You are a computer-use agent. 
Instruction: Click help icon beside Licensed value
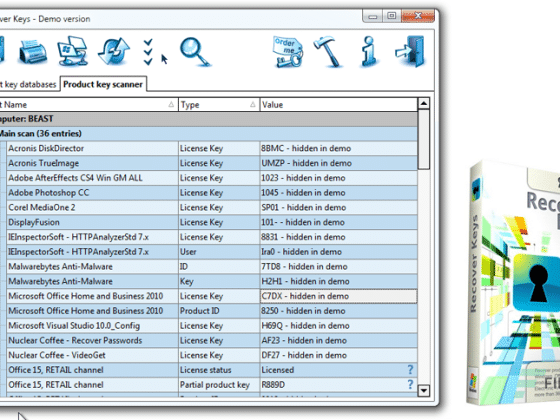[410, 370]
